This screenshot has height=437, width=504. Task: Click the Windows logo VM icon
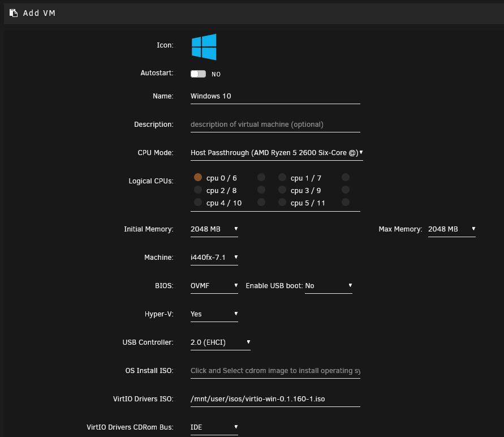204,47
